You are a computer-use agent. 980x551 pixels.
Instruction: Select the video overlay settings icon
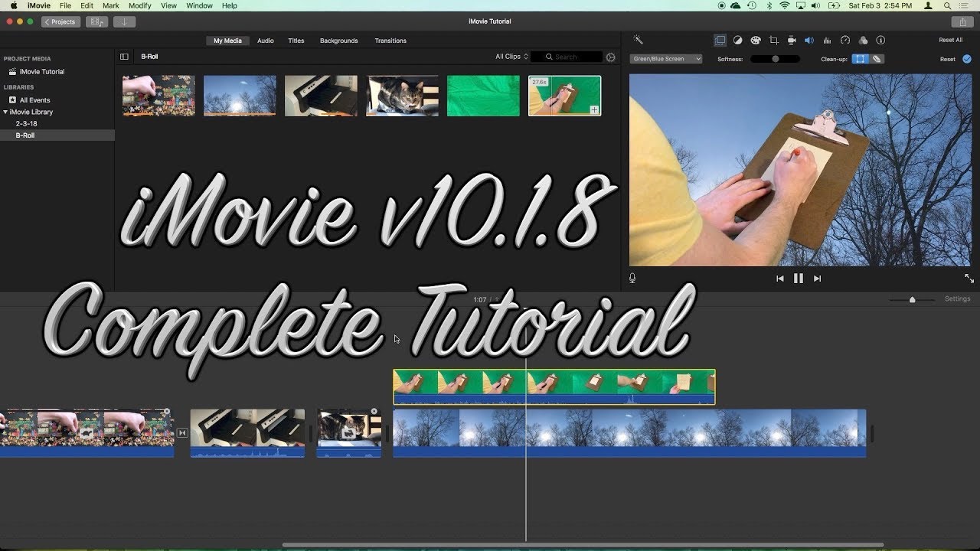[720, 41]
